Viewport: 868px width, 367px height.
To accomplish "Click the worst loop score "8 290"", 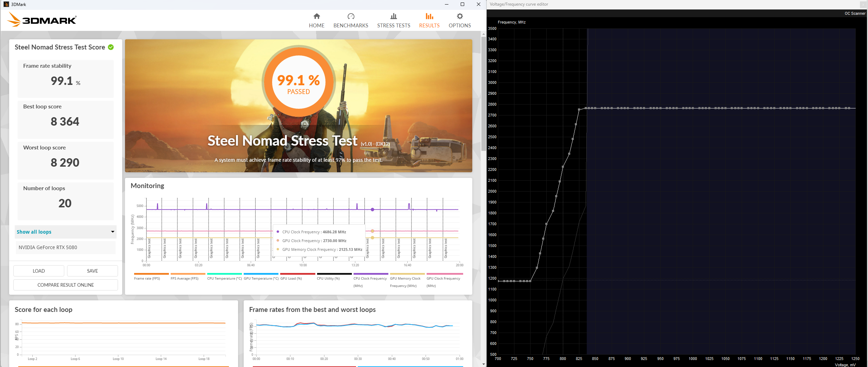I will point(65,163).
